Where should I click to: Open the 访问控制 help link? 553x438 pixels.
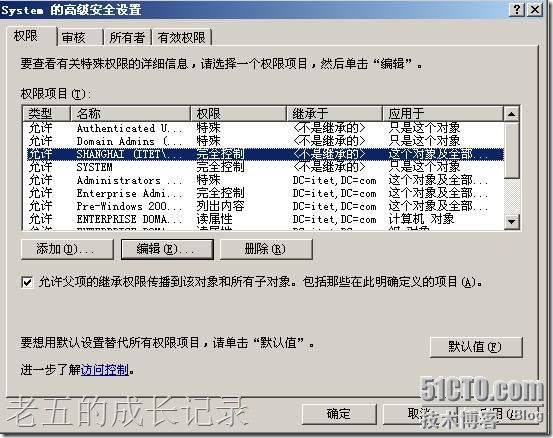pos(104,370)
